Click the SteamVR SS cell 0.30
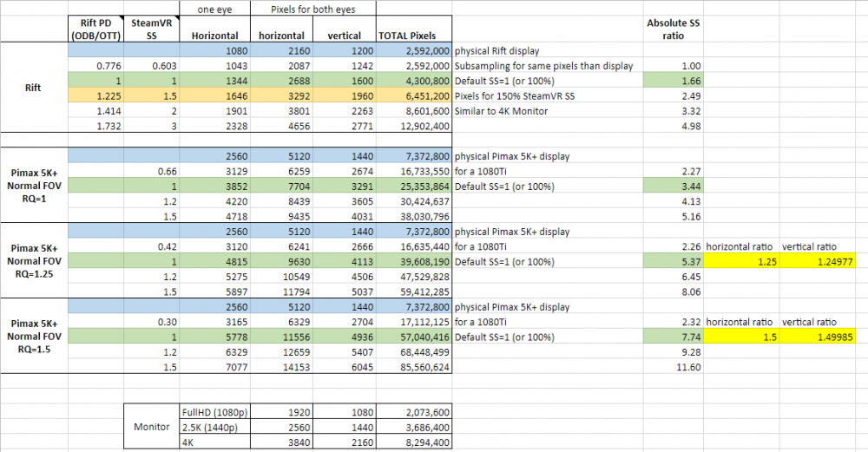Screen dimensions: 868x452 coord(152,322)
